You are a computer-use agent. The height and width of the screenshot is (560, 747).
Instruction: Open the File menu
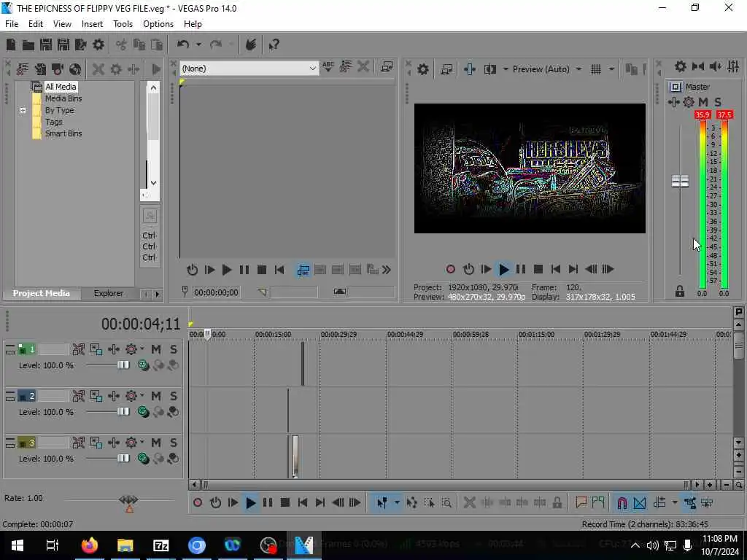click(x=12, y=24)
